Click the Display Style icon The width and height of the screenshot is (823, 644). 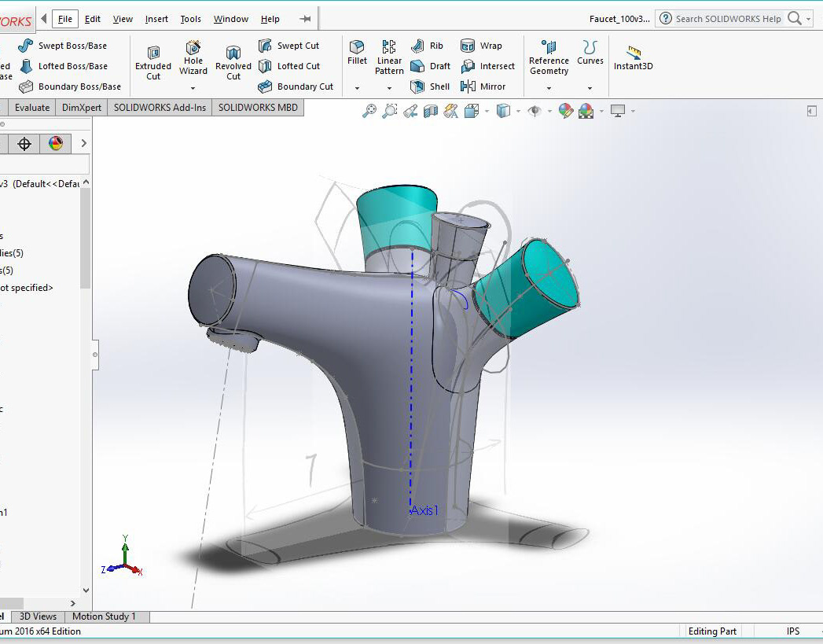pyautogui.click(x=503, y=111)
